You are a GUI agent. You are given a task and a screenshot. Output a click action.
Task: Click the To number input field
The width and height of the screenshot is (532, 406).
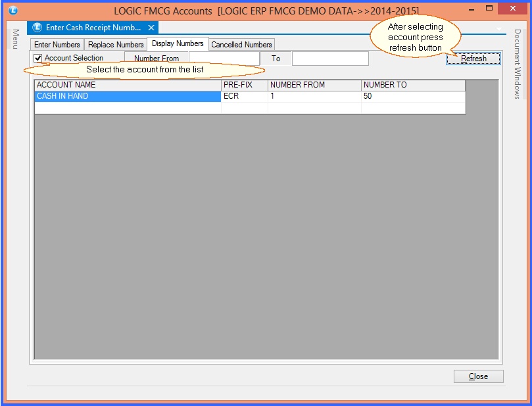[x=330, y=59]
